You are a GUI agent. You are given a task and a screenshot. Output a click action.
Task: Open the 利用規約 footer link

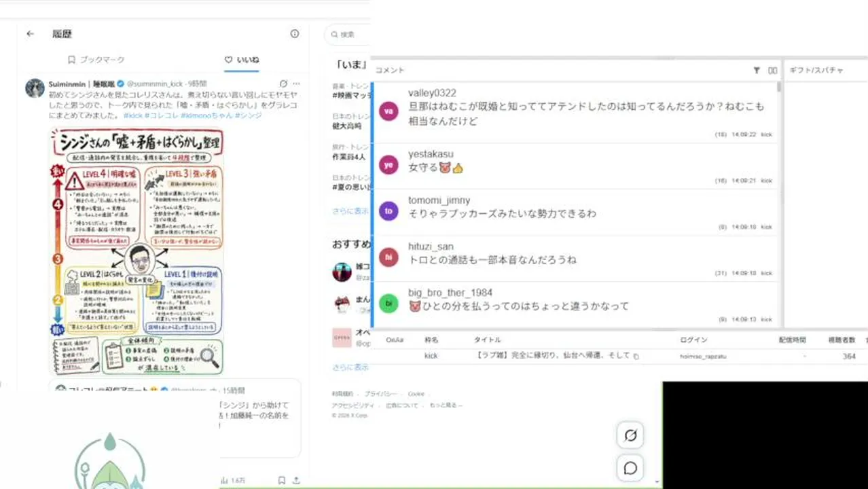click(342, 394)
